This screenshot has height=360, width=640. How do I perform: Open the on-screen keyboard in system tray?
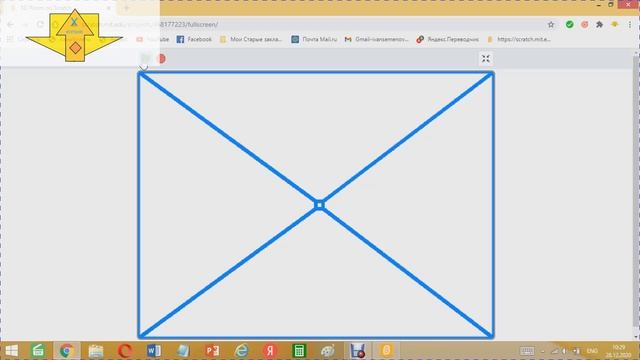(x=527, y=351)
